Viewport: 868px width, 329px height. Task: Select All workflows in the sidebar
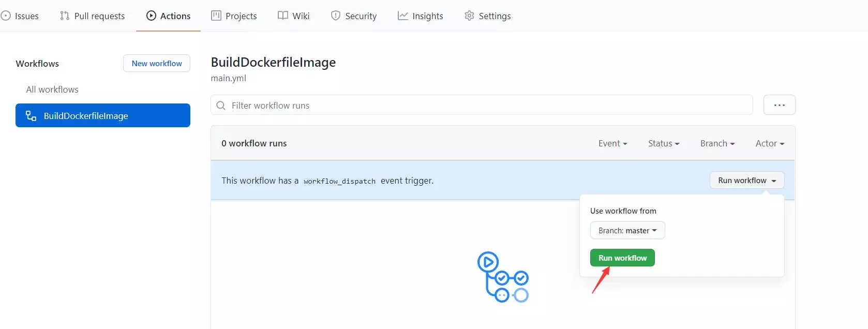52,89
